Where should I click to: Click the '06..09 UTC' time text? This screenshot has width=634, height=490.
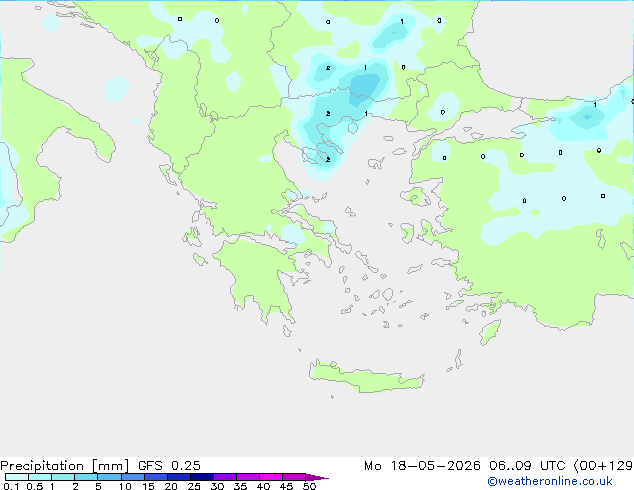pyautogui.click(x=527, y=466)
